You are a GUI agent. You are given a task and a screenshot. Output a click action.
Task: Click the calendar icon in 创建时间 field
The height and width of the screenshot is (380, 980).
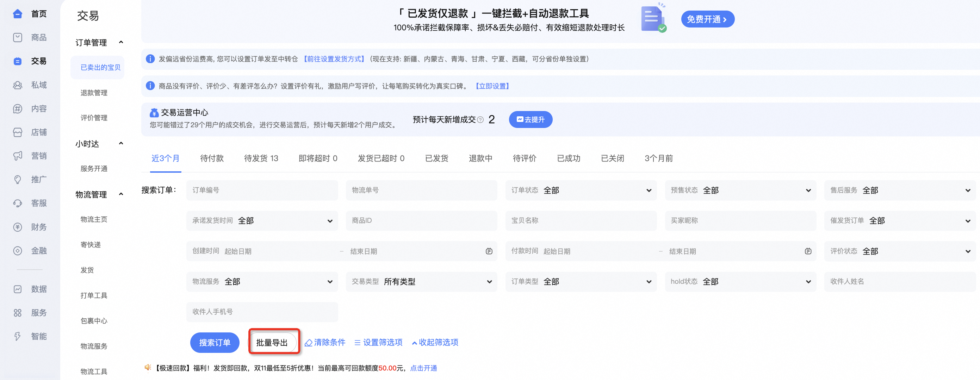pyautogui.click(x=489, y=251)
